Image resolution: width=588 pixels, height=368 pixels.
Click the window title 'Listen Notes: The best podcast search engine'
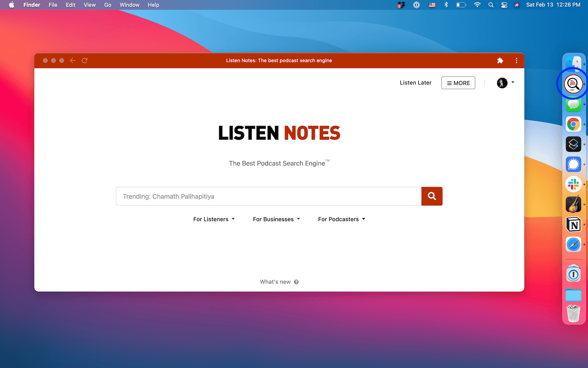point(279,60)
